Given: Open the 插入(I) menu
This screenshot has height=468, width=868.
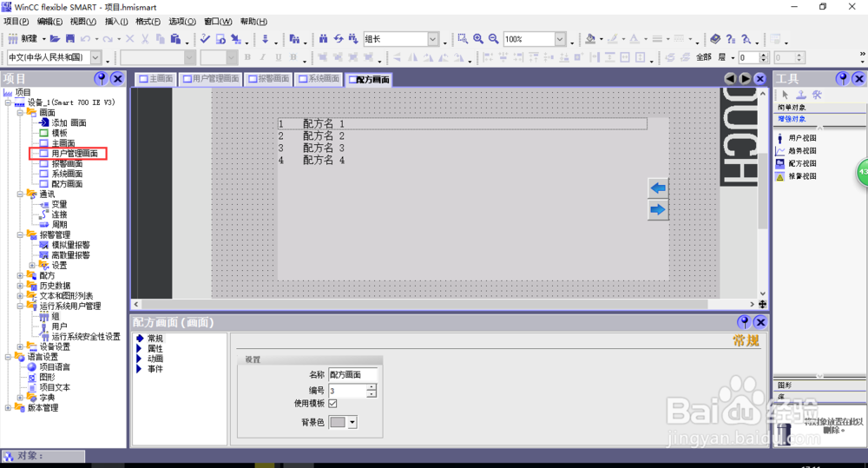Looking at the screenshot, I should tap(116, 22).
